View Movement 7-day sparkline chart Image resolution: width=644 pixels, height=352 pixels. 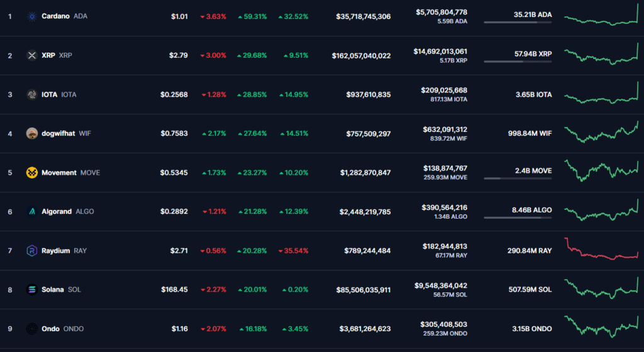tap(601, 171)
